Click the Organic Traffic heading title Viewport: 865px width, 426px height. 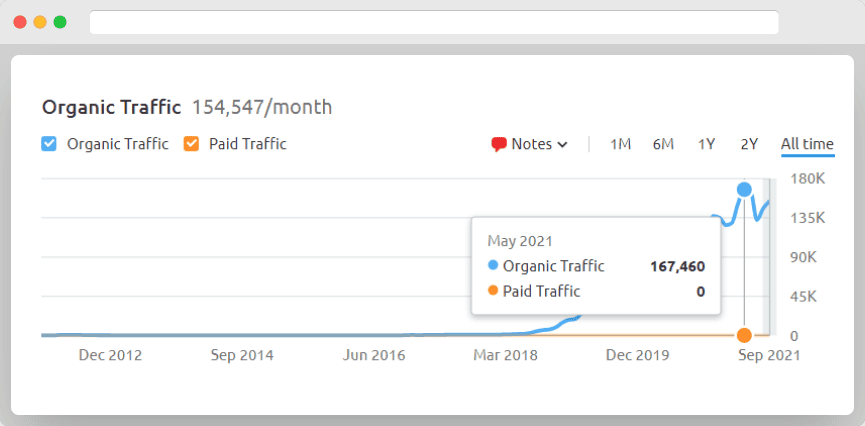[x=111, y=107]
